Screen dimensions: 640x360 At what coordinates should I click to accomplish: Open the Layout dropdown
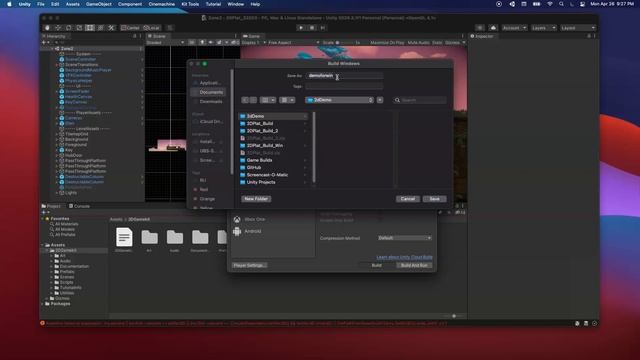tap(578, 28)
